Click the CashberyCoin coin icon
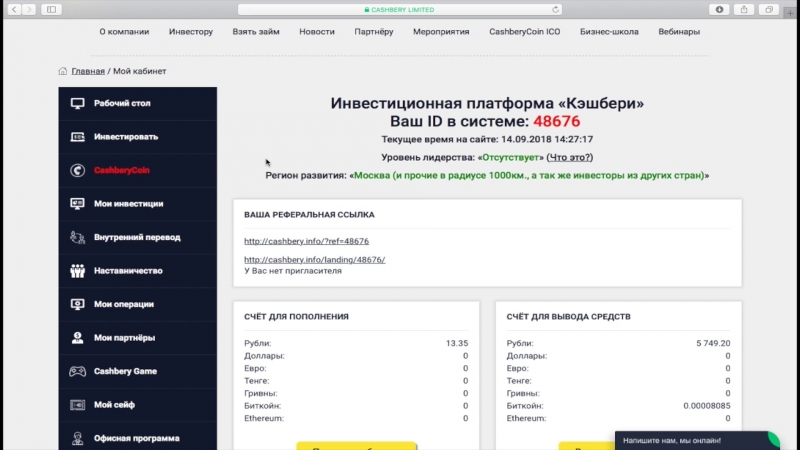Viewport: 800px width, 450px height. [x=78, y=170]
